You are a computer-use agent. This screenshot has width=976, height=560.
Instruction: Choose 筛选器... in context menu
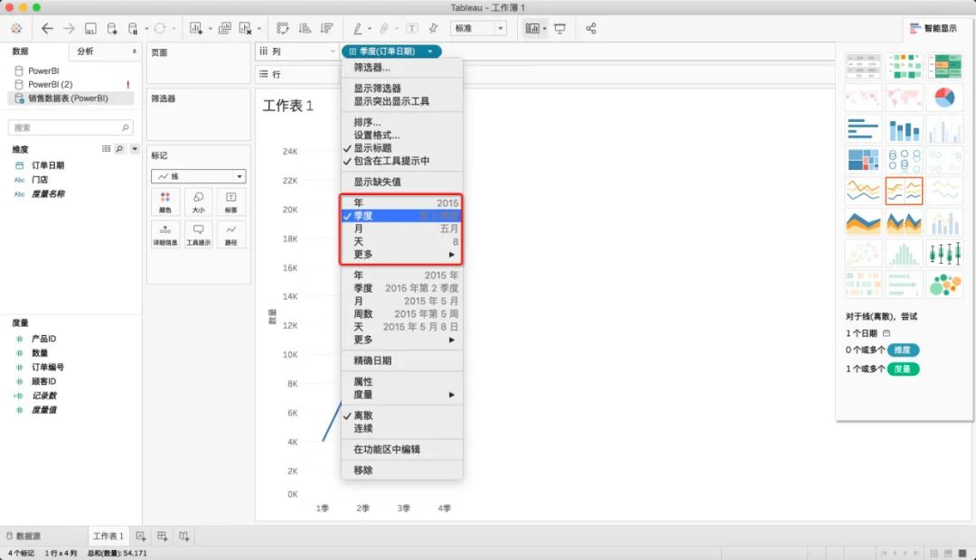(401, 67)
